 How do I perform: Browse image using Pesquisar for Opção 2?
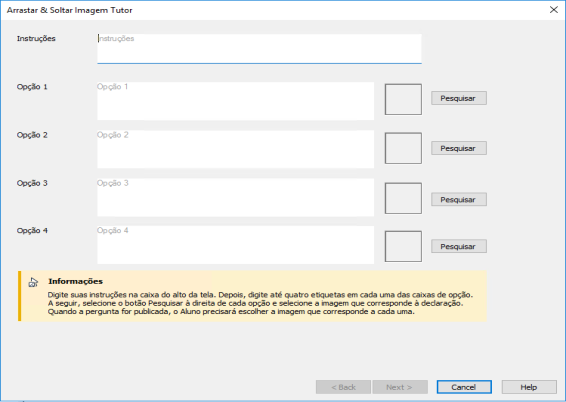(x=459, y=148)
